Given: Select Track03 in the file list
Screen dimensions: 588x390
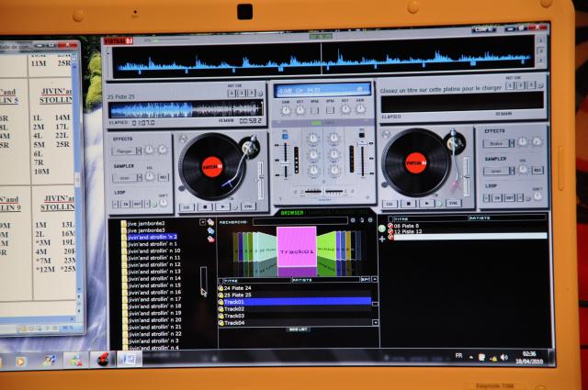Looking at the screenshot, I should (294, 316).
